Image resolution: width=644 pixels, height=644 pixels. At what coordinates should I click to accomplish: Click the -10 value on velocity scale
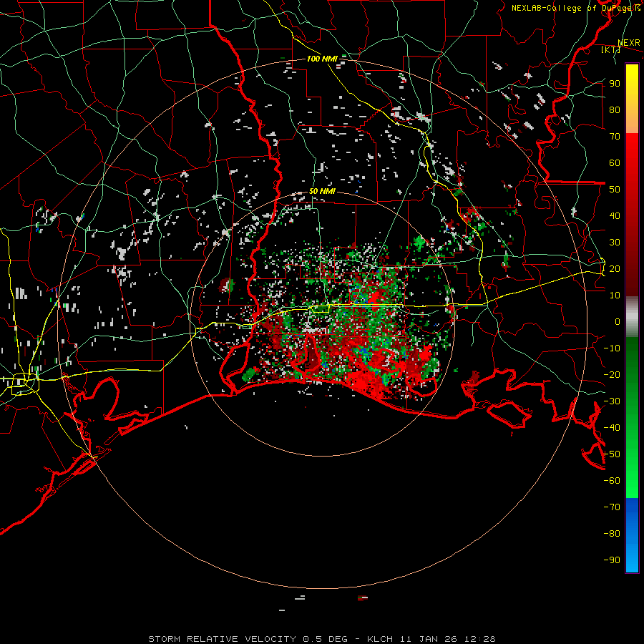pyautogui.click(x=612, y=348)
